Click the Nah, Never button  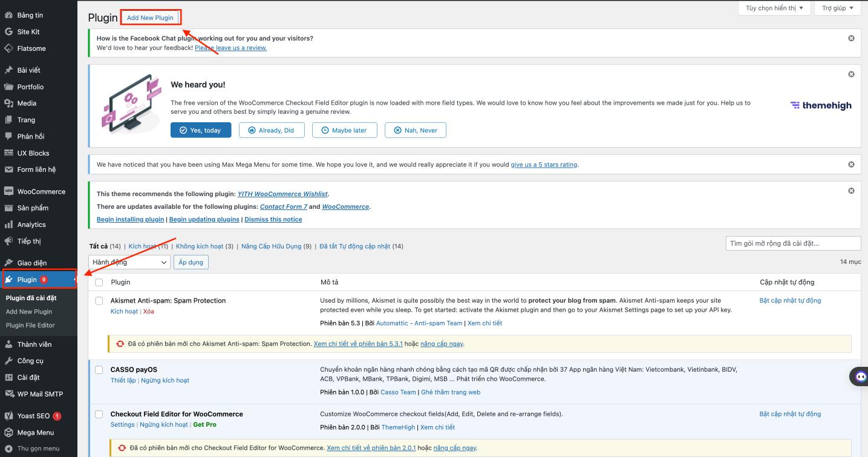(x=416, y=130)
